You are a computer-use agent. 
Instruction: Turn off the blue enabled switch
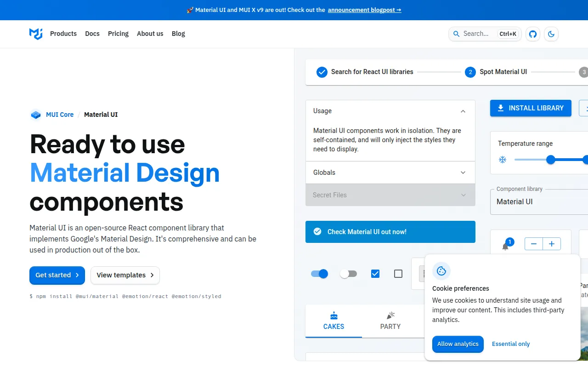(x=320, y=274)
